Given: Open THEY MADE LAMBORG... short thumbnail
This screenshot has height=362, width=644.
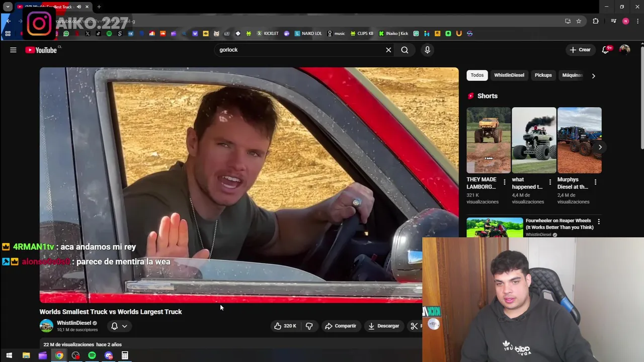Looking at the screenshot, I should (x=488, y=140).
